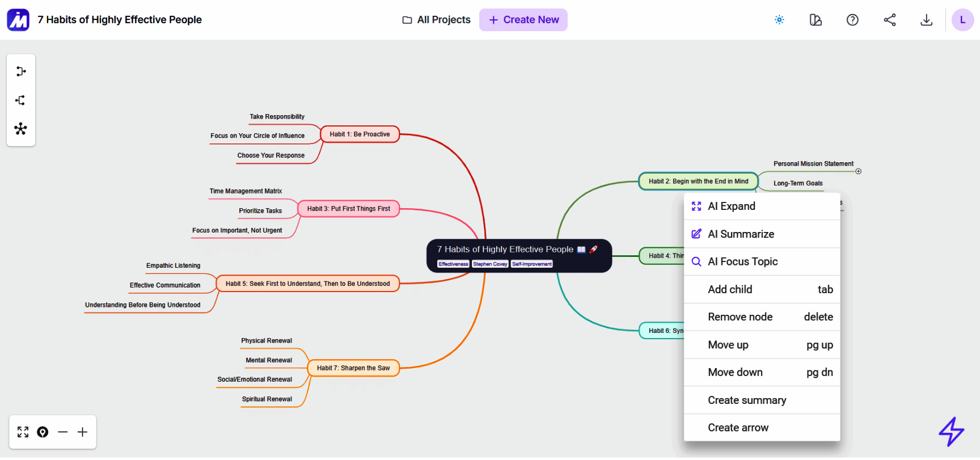980x460 pixels.
Task: Select the central 7 Habits root node
Action: pyautogui.click(x=519, y=256)
